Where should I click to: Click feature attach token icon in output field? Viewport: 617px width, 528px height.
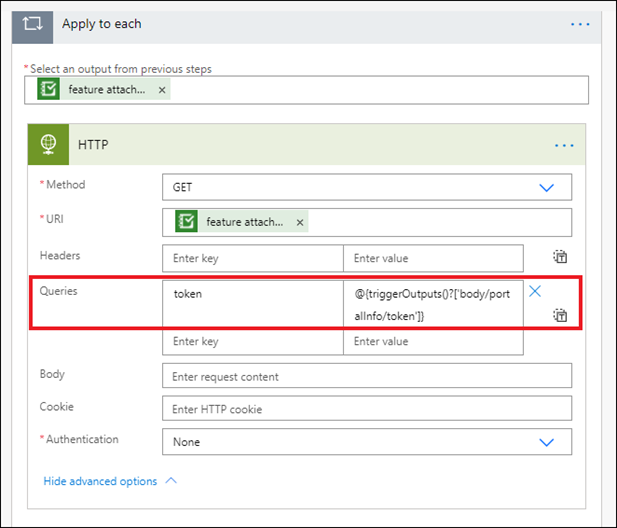click(x=48, y=89)
